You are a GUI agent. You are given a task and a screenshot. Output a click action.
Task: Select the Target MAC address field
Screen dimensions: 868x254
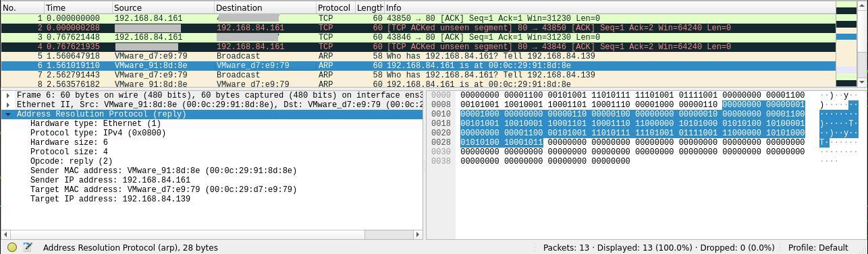tap(163, 190)
